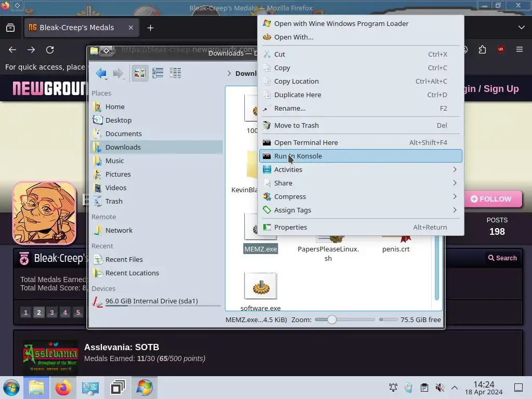Choose Move to Trash

(361, 125)
